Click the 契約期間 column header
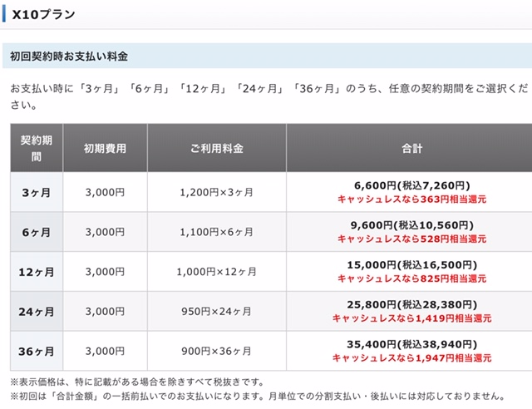Screen dimensions: 532x409 36,148
